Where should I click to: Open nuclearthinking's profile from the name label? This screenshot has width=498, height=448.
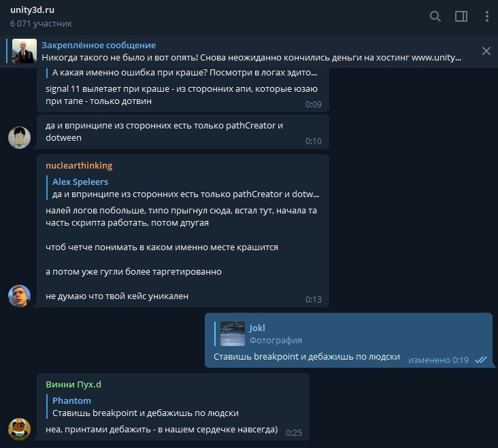[x=79, y=166]
